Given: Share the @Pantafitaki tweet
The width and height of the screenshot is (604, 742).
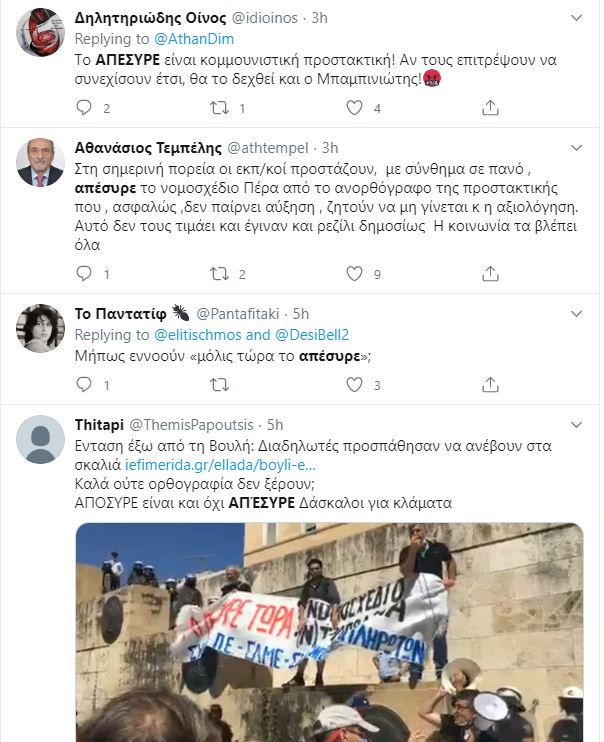Looking at the screenshot, I should [490, 385].
